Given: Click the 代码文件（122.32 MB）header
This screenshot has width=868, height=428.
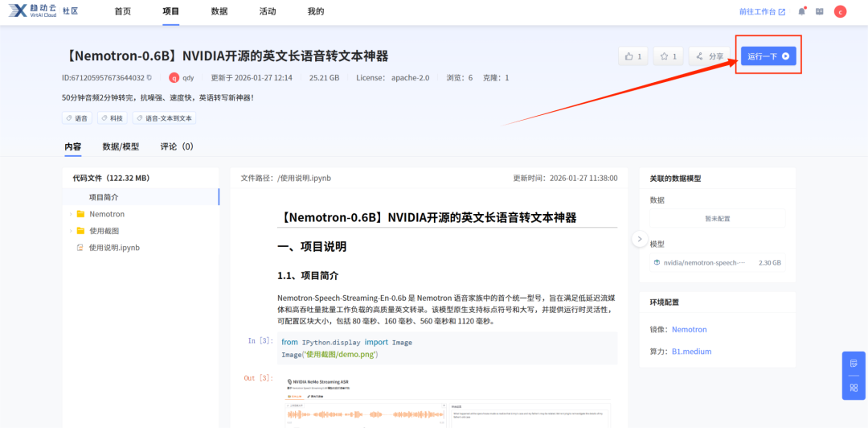Looking at the screenshot, I should click(111, 178).
